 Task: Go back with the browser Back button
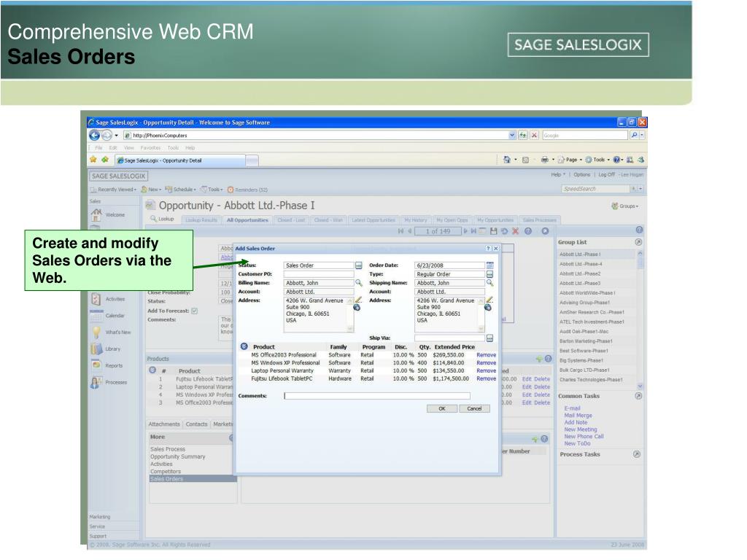[94, 136]
